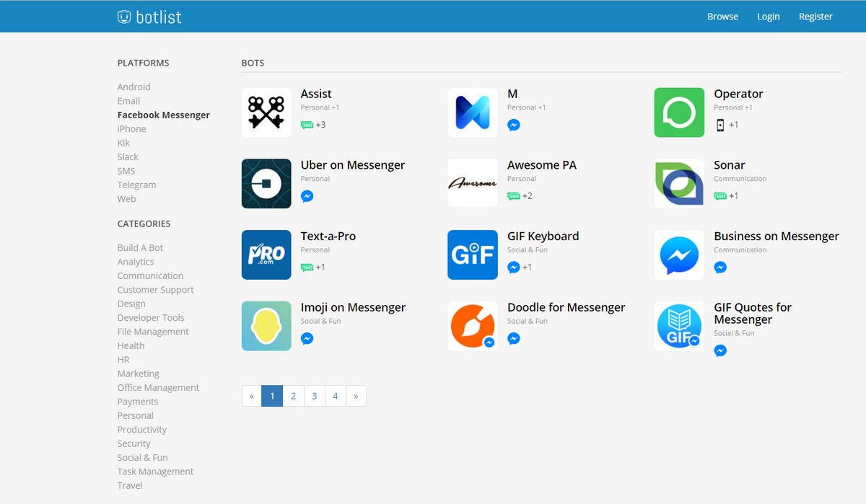Go to page 3 of bots
The image size is (866, 504).
click(315, 396)
